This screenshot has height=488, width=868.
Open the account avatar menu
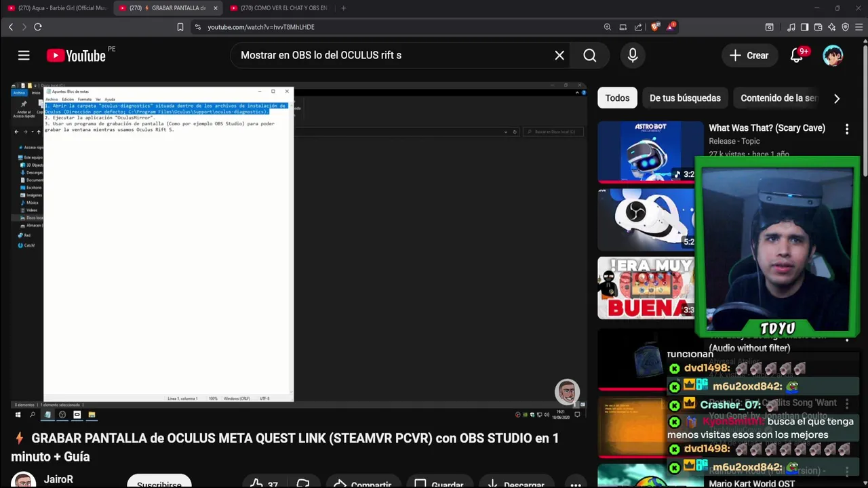(833, 56)
